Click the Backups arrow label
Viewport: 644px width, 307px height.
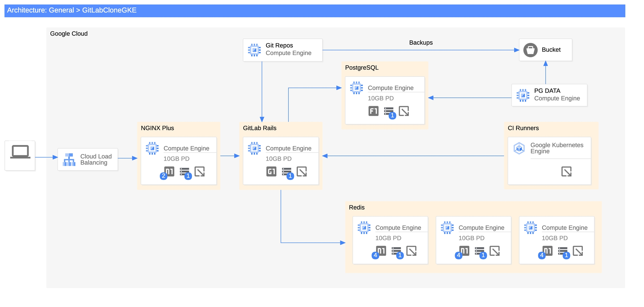[x=421, y=42]
